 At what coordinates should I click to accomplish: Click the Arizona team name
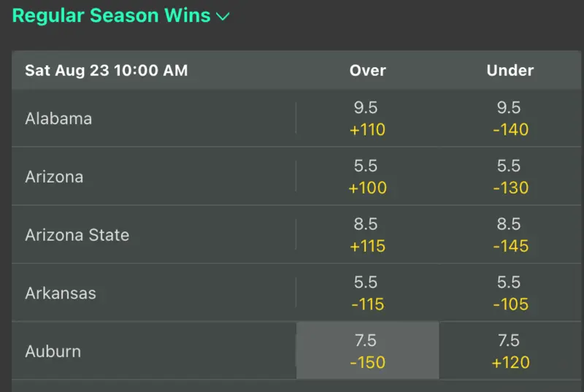coord(54,177)
